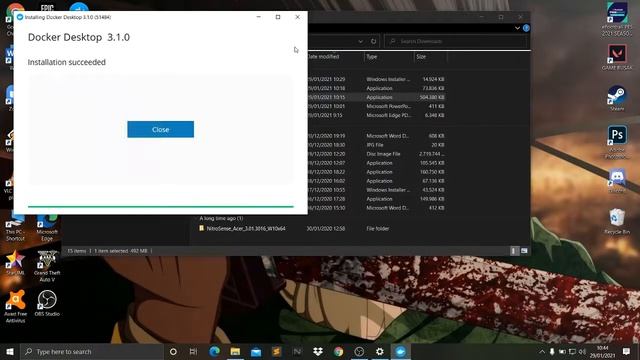Image resolution: width=640 pixels, height=360 pixels.
Task: Open the Microsoft Edge desktop shortcut
Action: (47, 227)
